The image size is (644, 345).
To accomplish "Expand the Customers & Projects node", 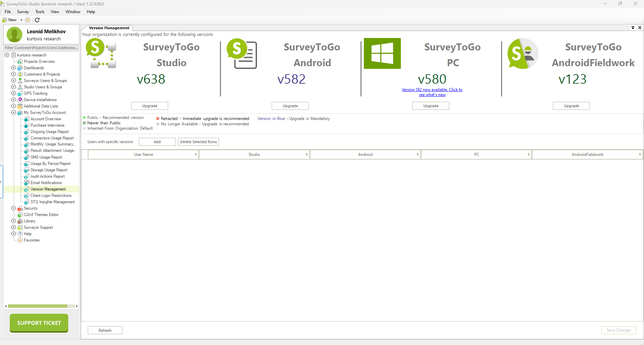I will pyautogui.click(x=13, y=74).
